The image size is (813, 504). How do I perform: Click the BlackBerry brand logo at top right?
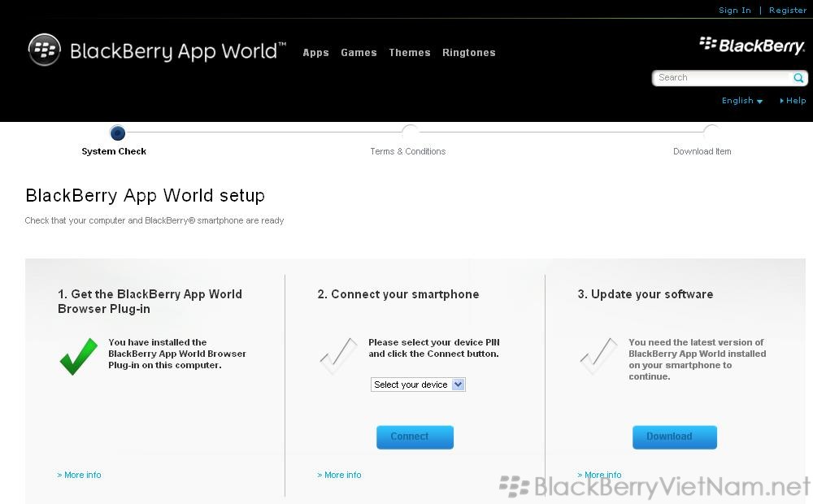[x=752, y=45]
